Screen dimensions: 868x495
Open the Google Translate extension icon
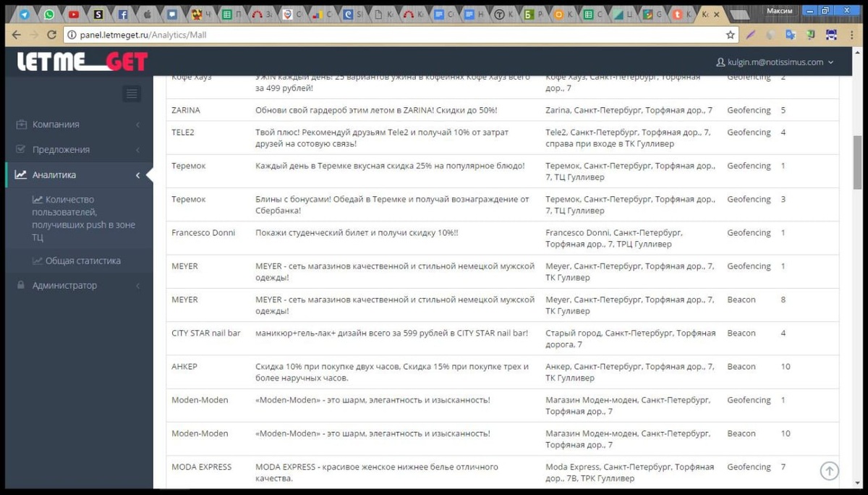pos(792,35)
